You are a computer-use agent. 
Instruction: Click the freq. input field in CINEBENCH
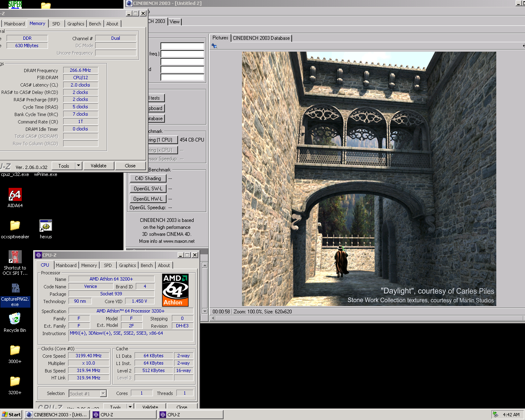(182, 54)
